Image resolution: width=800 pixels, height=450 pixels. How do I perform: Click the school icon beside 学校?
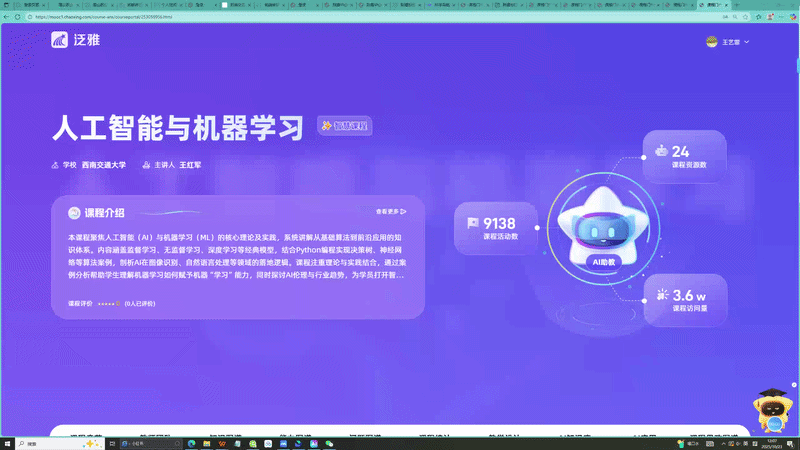pos(55,165)
